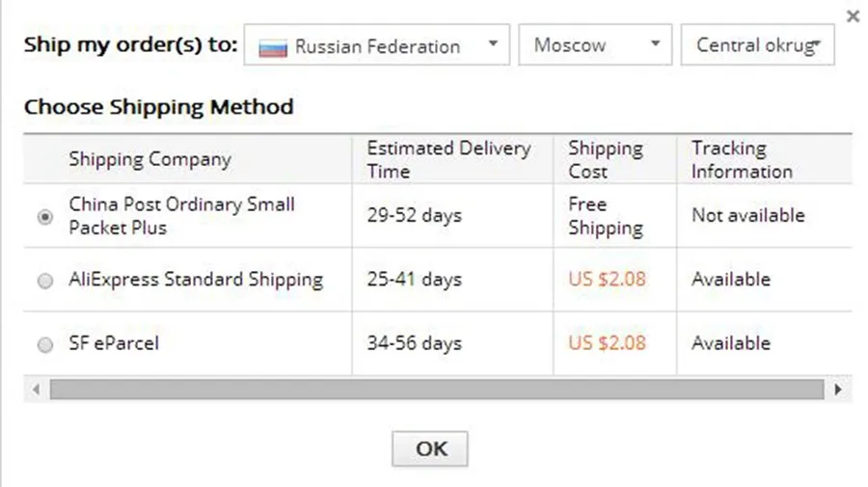Select the SF eParcel radio button
The image size is (868, 487).
coord(45,345)
